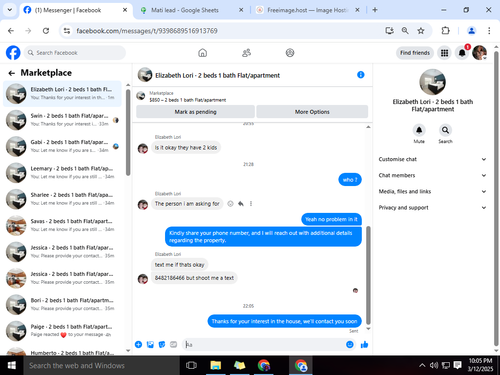
Task: Expand the Privacy and support section
Action: pos(432,207)
